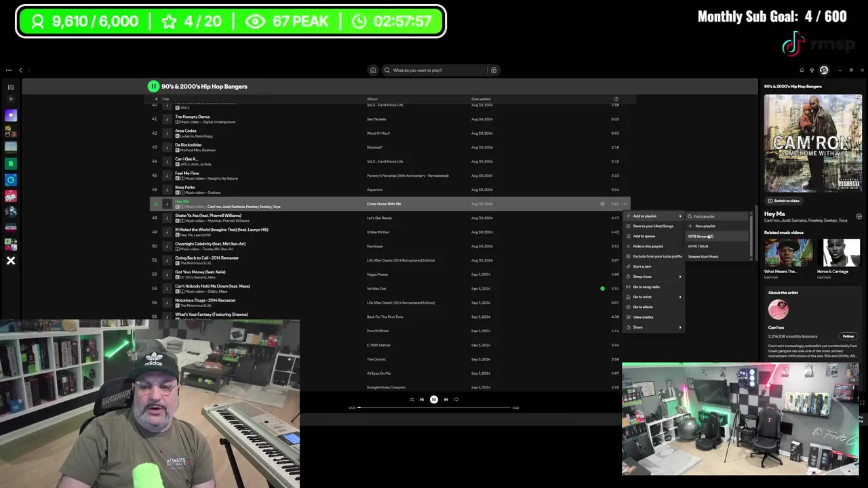Viewport: 868px width, 488px height.
Task: Click the Title column header
Action: pos(165,99)
